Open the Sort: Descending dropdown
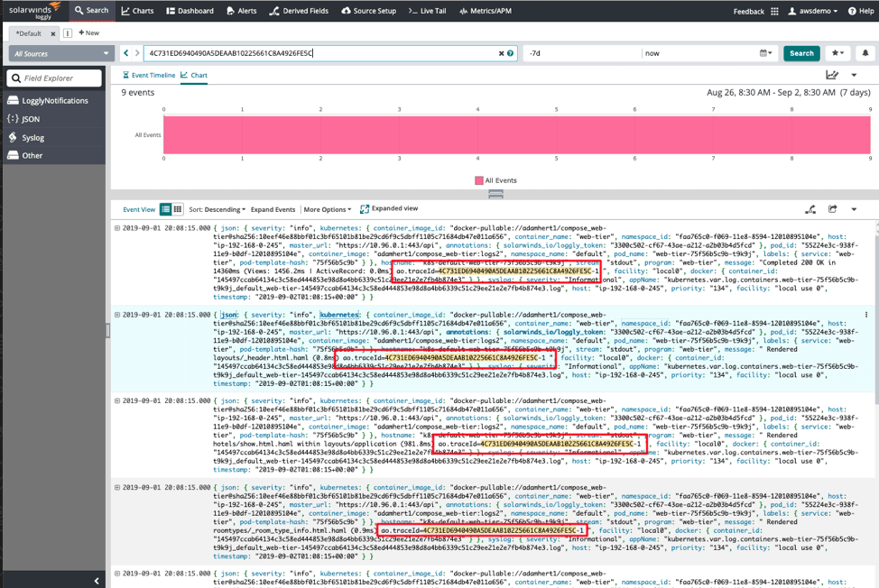879x588 pixels. click(217, 209)
